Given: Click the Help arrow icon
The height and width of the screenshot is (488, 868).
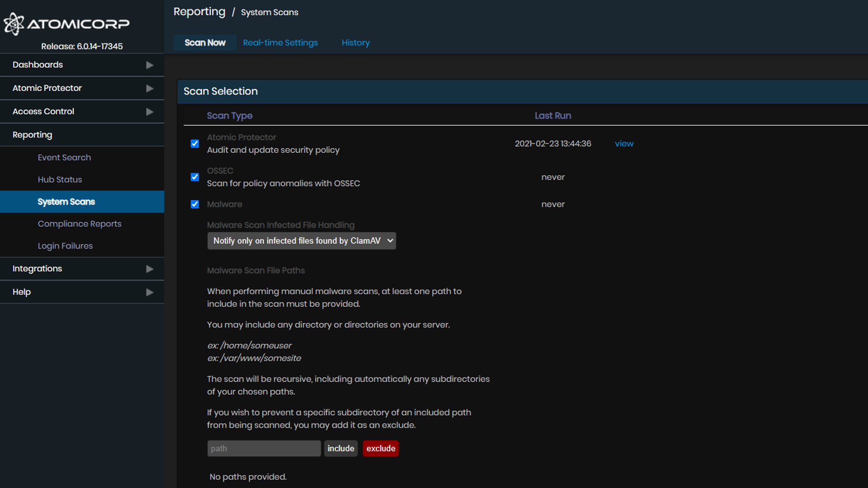Looking at the screenshot, I should click(x=150, y=292).
